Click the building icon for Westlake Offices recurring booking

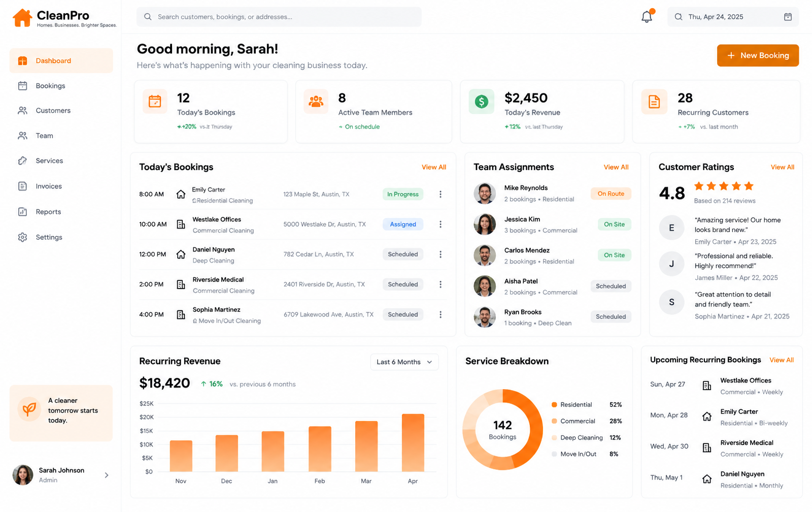pyautogui.click(x=706, y=386)
